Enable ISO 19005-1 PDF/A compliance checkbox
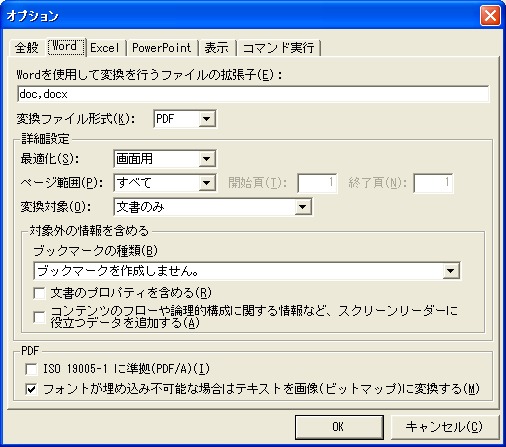506x447 pixels. [31, 369]
